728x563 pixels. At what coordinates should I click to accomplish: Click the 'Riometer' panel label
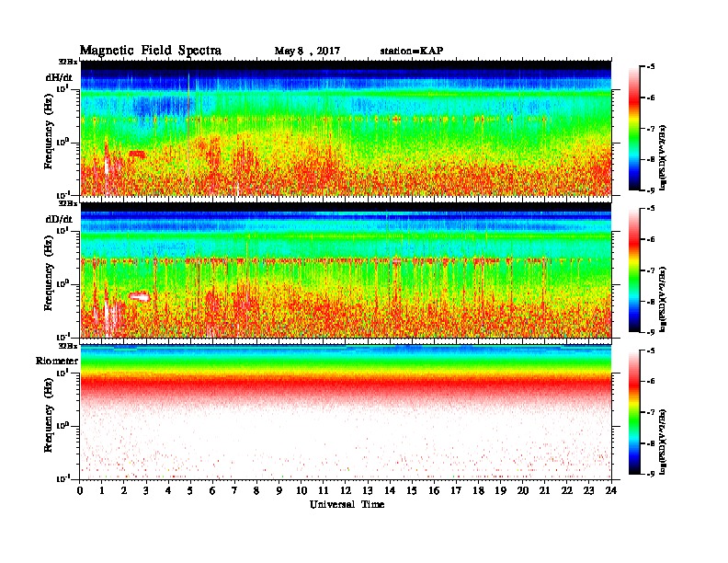point(57,361)
